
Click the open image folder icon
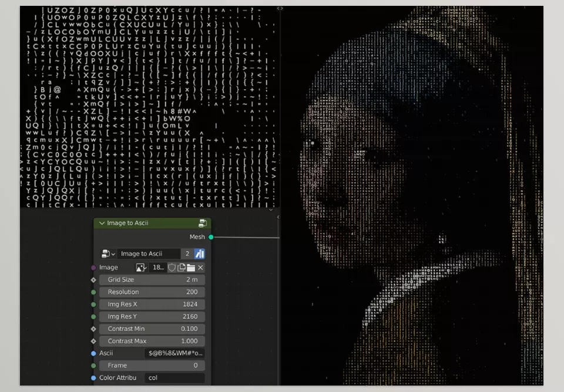191,268
